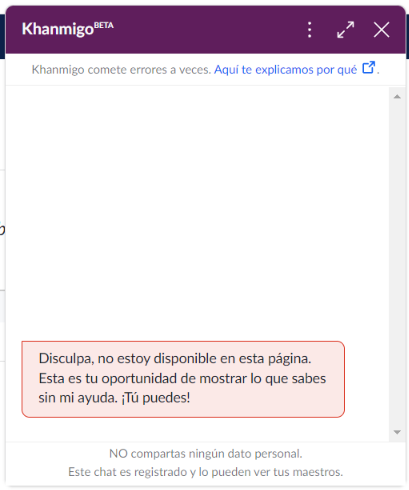Click the vertical scrollbar track in chat

coord(397,264)
